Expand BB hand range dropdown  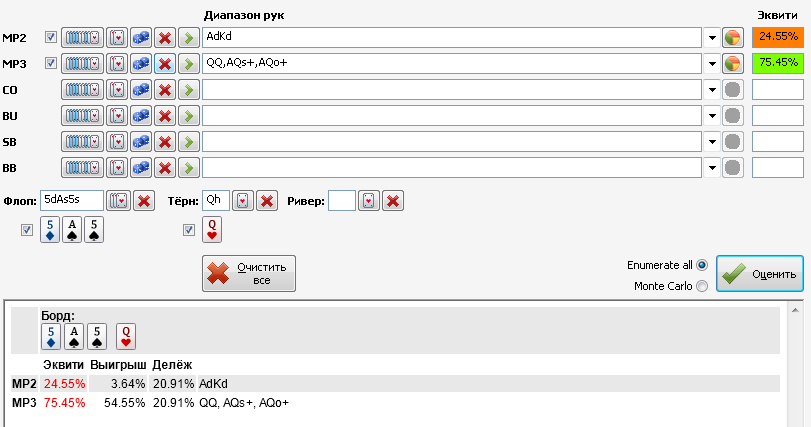712,167
